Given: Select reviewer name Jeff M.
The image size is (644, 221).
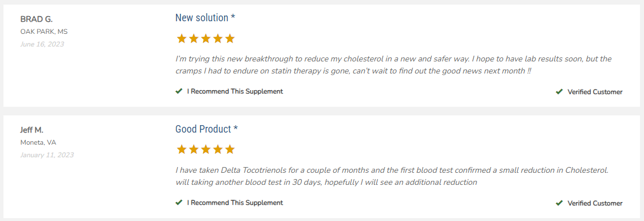Looking at the screenshot, I should tap(32, 130).
